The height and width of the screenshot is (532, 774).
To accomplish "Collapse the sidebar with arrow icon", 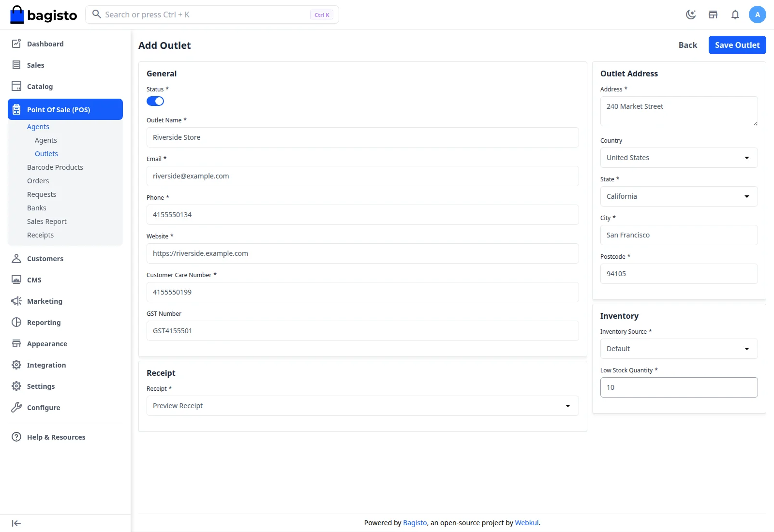I will pos(16,523).
